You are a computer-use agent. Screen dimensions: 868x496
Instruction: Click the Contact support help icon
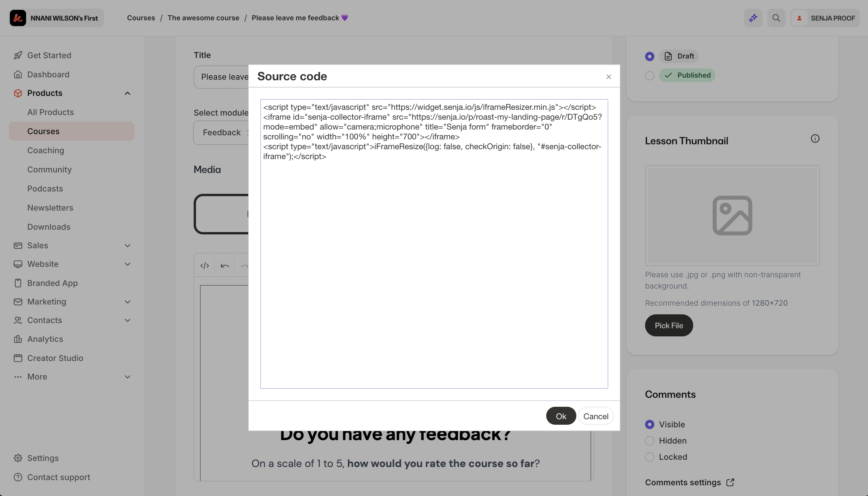[x=18, y=477]
